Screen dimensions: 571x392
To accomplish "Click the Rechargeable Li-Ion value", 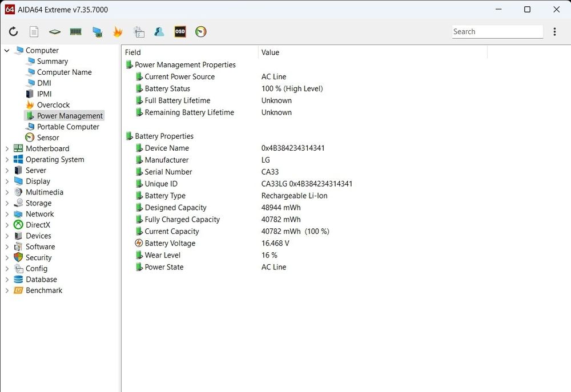I will (294, 196).
